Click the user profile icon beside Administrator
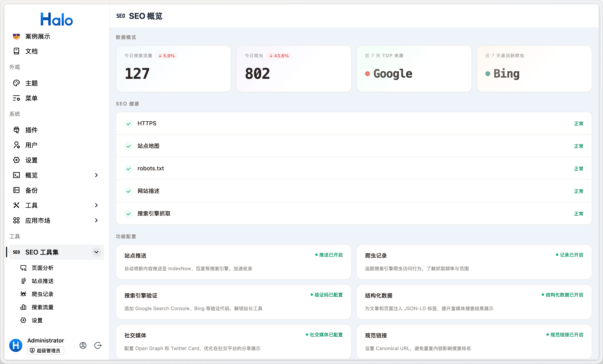The height and width of the screenshot is (364, 603). coord(83,345)
